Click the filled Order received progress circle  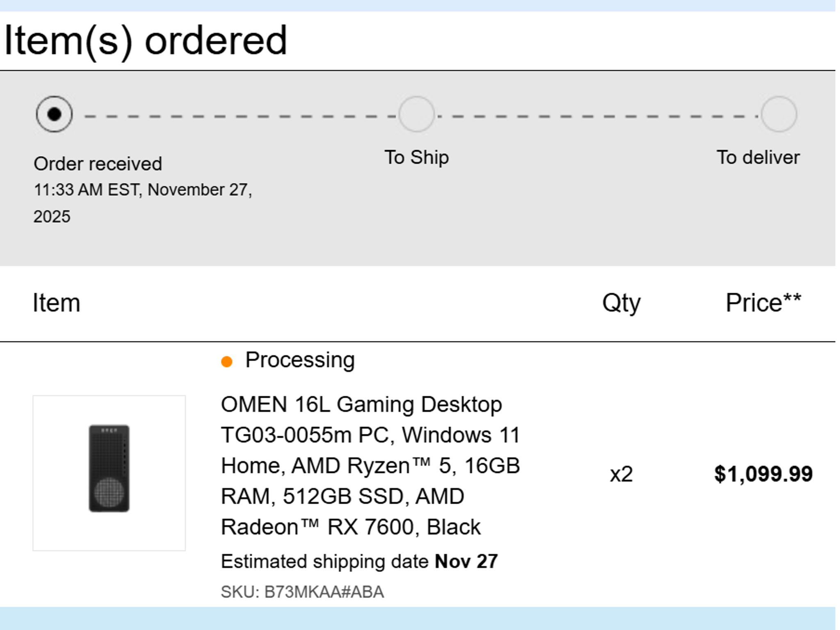(54, 115)
